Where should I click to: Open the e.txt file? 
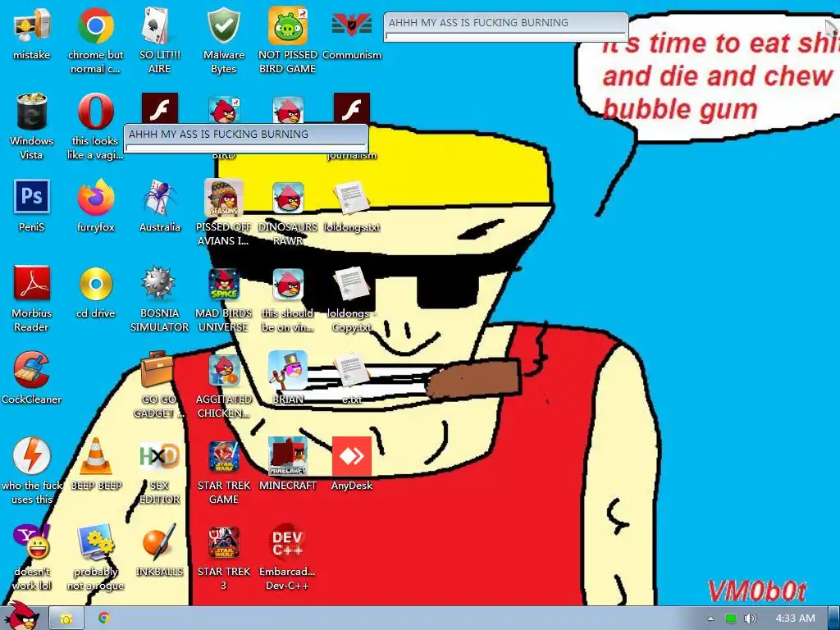point(352,369)
